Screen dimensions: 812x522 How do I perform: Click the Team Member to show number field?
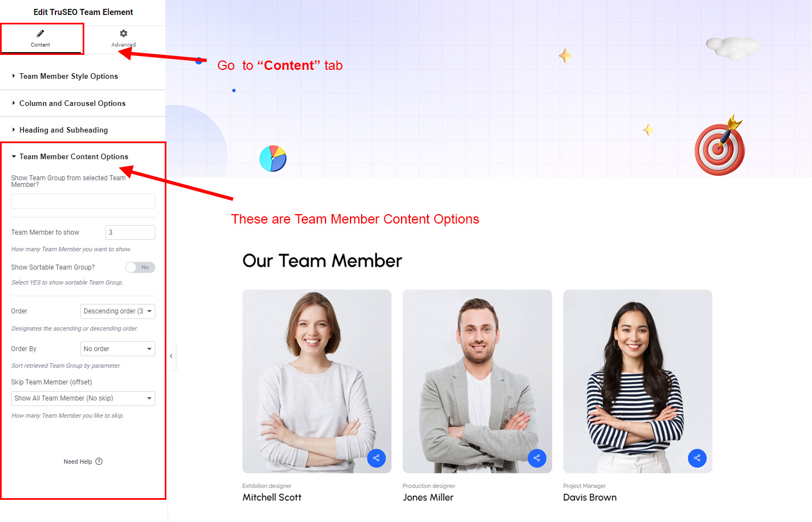pyautogui.click(x=130, y=232)
